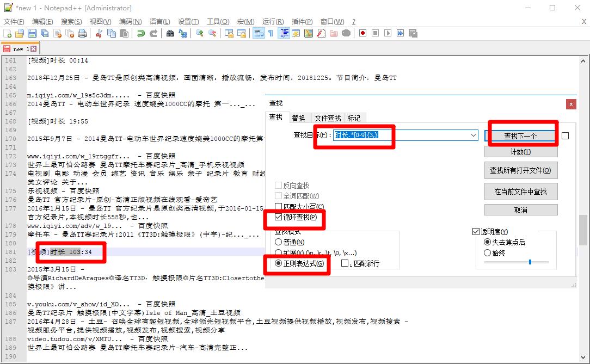Screen dimensions: 590x364
Task: Toggle word wrap from the toolbar
Action: (x=257, y=33)
